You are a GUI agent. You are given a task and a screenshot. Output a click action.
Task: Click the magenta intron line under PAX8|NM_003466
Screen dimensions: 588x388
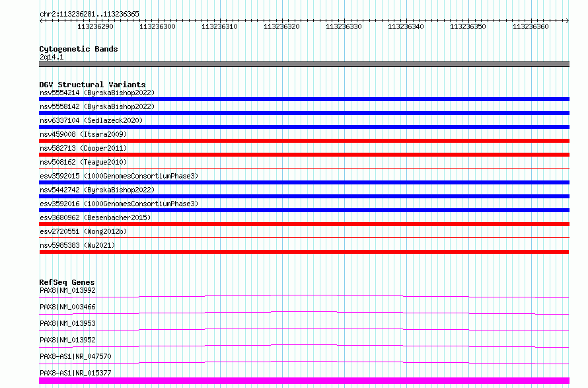coord(304,313)
